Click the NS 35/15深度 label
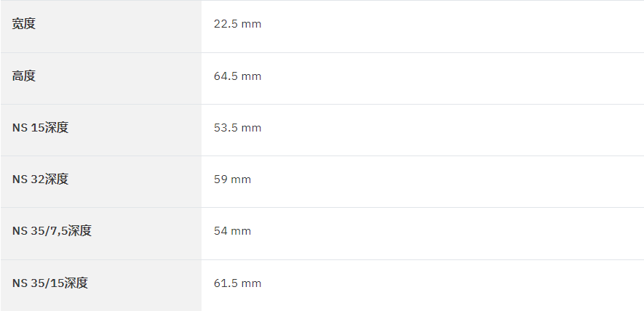This screenshot has width=644, height=311. 50,283
